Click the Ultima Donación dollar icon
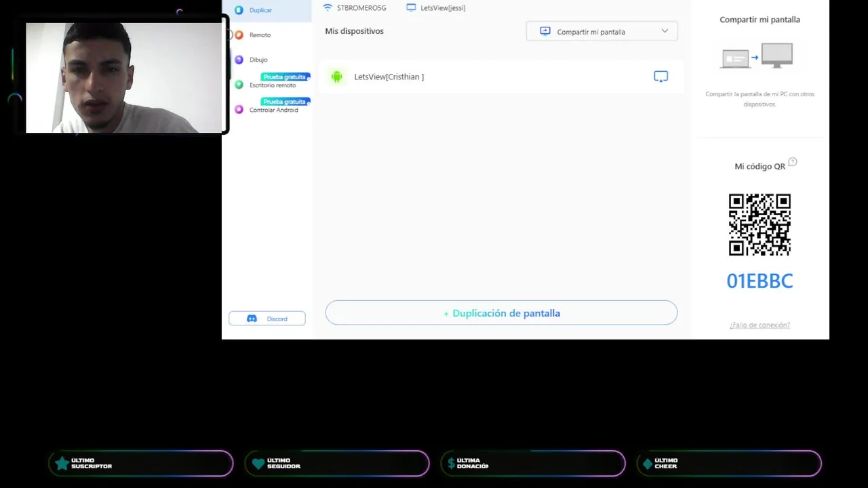 click(x=452, y=464)
